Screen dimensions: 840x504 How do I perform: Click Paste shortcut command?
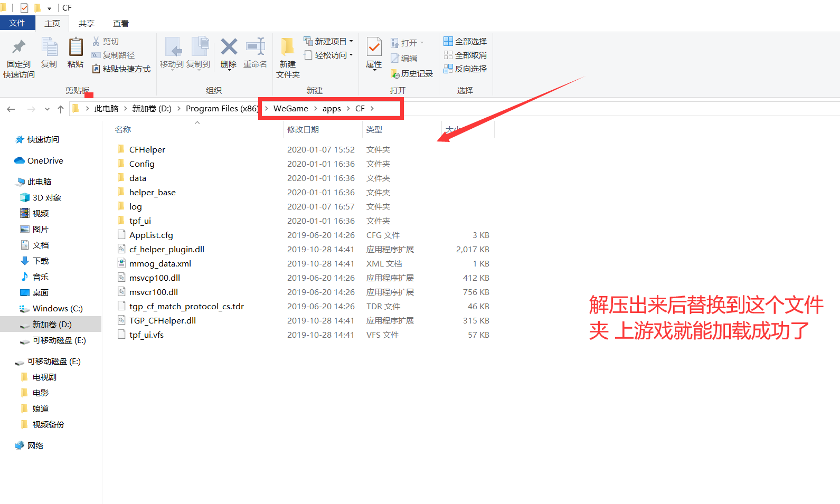[x=121, y=69]
